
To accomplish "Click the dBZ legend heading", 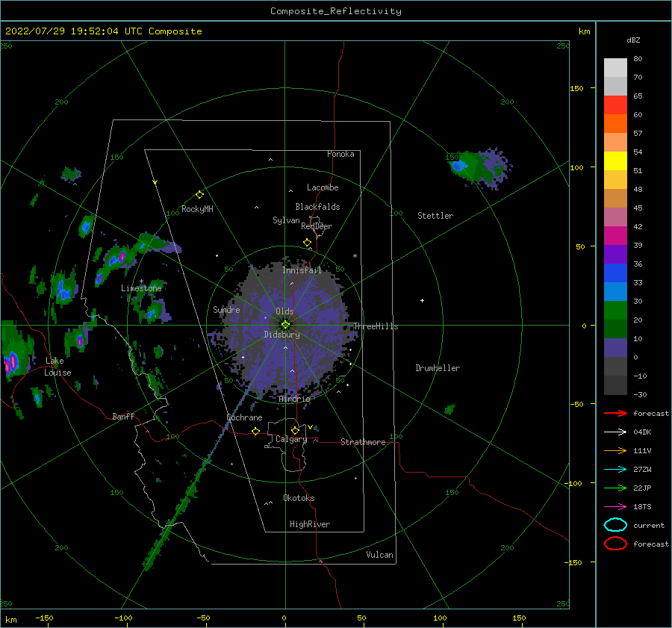I will coord(633,40).
